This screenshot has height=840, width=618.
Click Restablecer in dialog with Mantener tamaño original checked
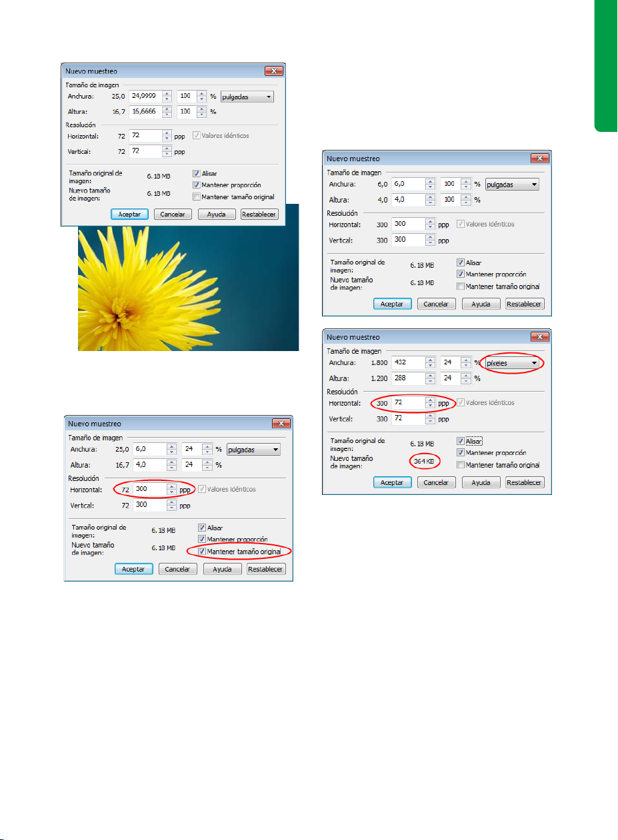pos(266,570)
